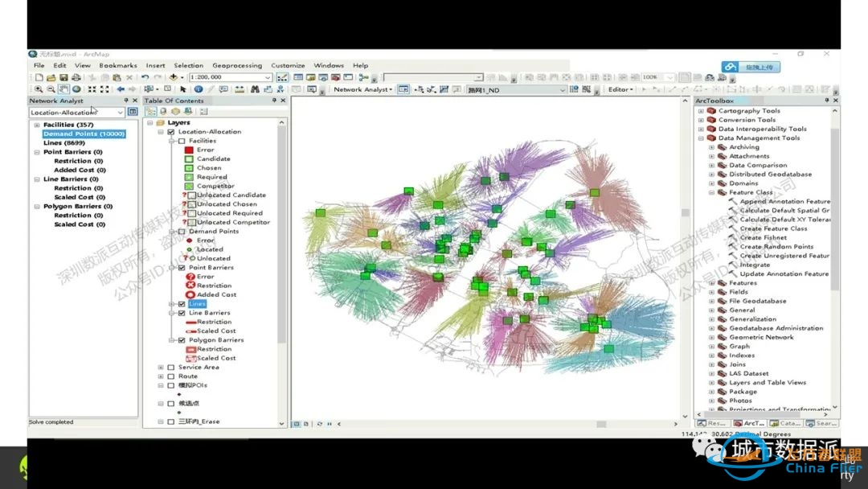Open the map scale dropdown
This screenshot has height=489, width=868.
[268, 77]
